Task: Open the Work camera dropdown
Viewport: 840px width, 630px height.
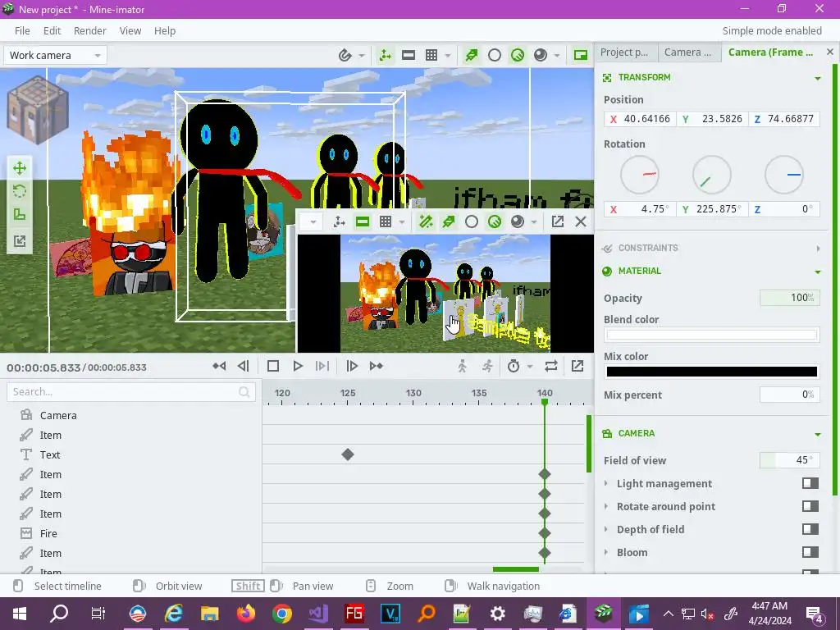Action: (55, 55)
